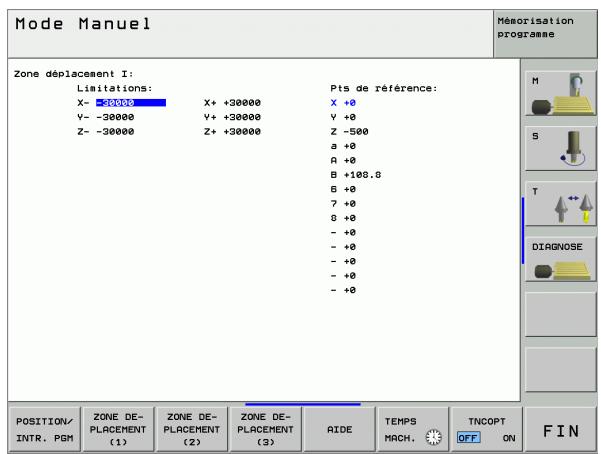Click the clock icon on TEMPS MACH.
This screenshot has height=454, width=601.
(x=434, y=437)
